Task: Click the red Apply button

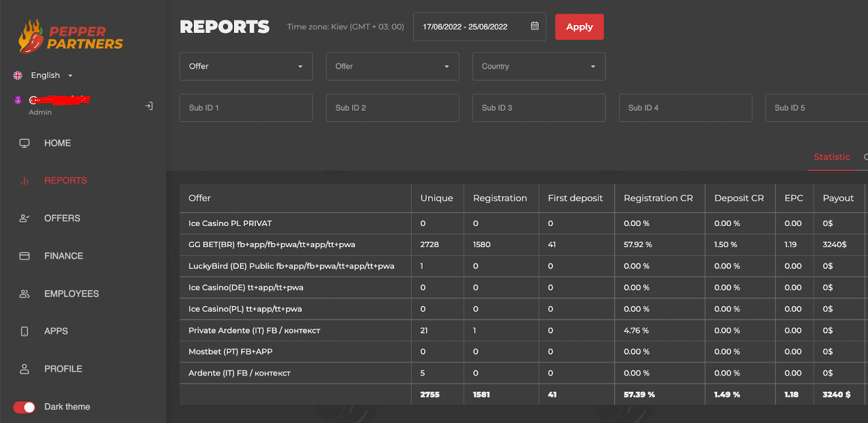Action: pos(579,27)
